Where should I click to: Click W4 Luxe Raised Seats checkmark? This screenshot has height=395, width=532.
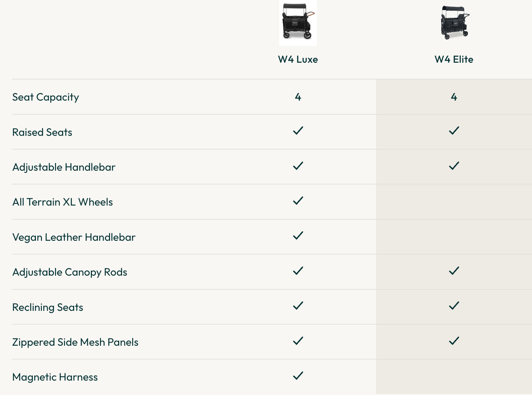tap(298, 131)
